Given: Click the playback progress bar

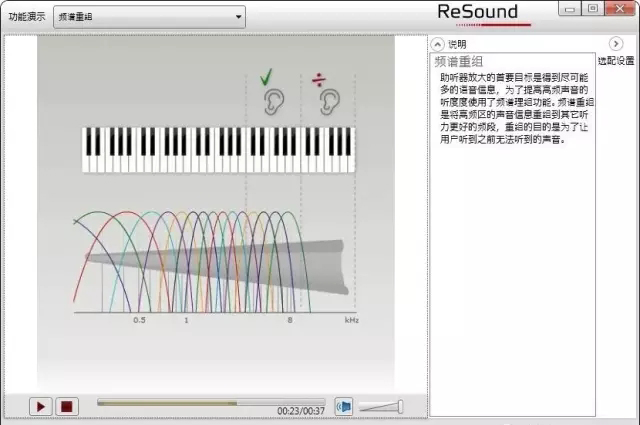Looking at the screenshot, I should 209,402.
